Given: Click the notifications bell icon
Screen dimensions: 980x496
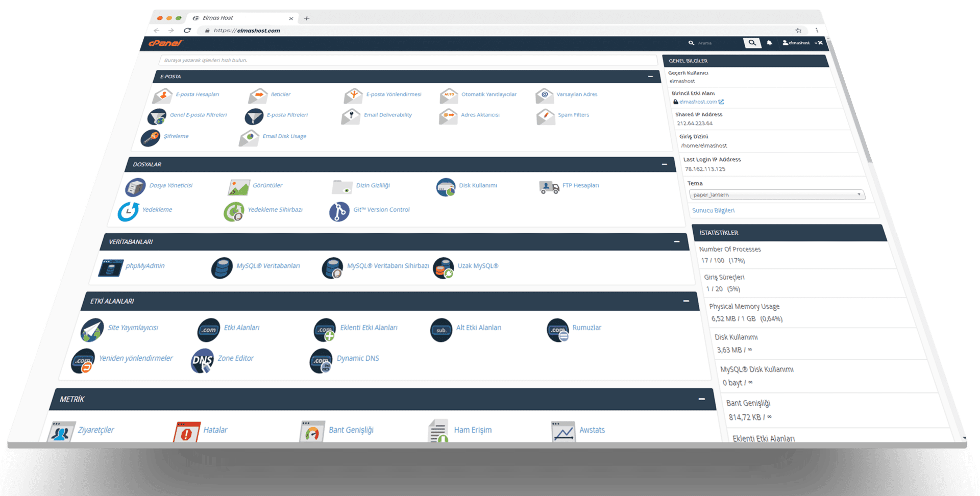Looking at the screenshot, I should click(x=770, y=43).
